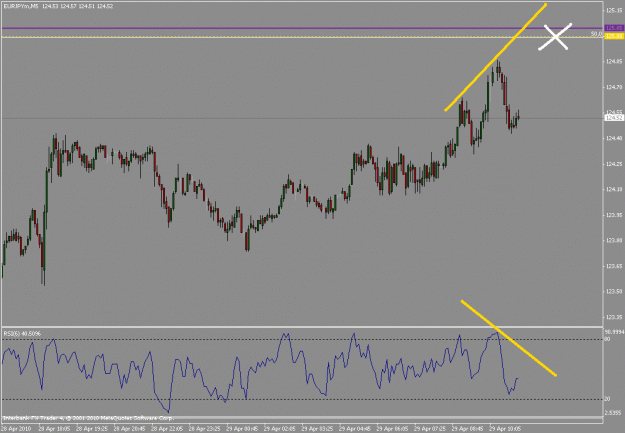Click the RSI 20 level scale label
Screen dimensions: 625x433
tap(608, 399)
